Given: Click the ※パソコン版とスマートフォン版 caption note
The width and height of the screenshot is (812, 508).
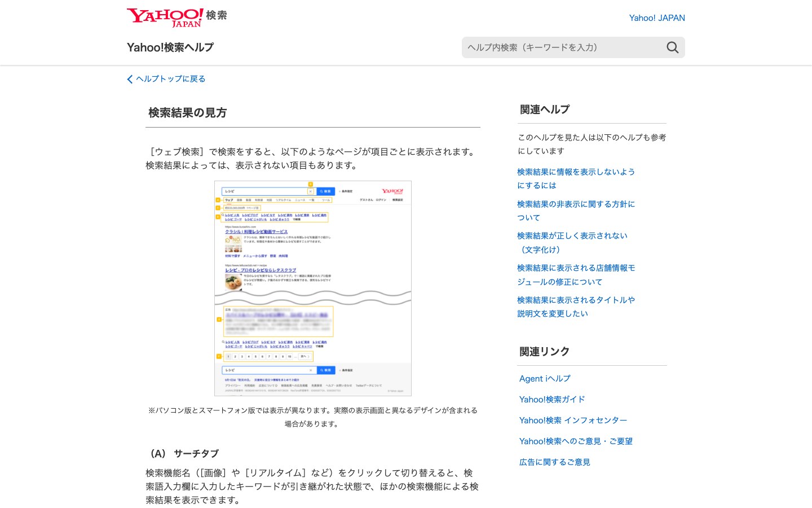Looking at the screenshot, I should pos(313,417).
